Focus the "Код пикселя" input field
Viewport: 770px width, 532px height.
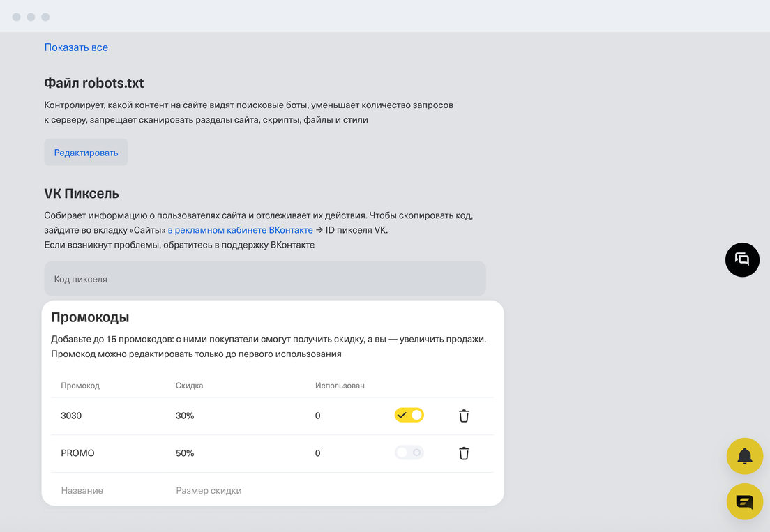click(265, 279)
